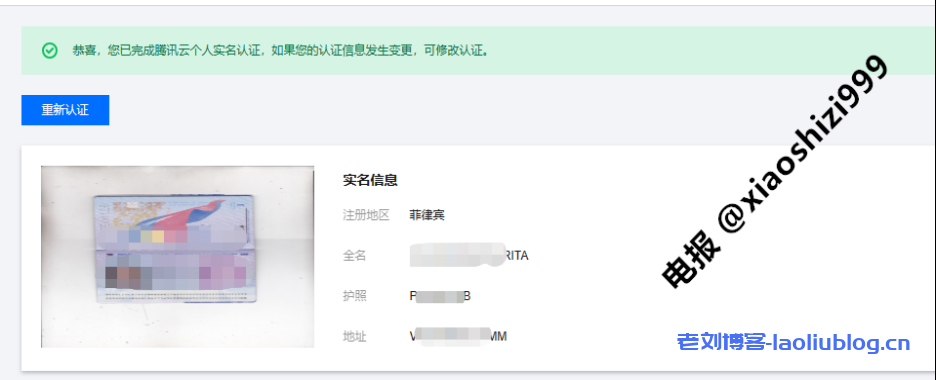Image resolution: width=936 pixels, height=380 pixels.
Task: Click the green success checkmark icon
Action: pos(50,51)
